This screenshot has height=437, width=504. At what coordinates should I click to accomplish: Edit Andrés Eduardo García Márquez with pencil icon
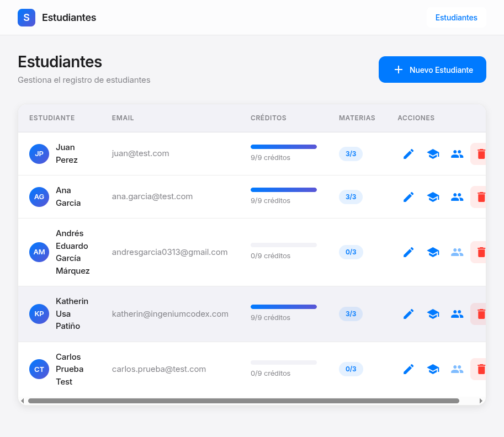click(408, 252)
